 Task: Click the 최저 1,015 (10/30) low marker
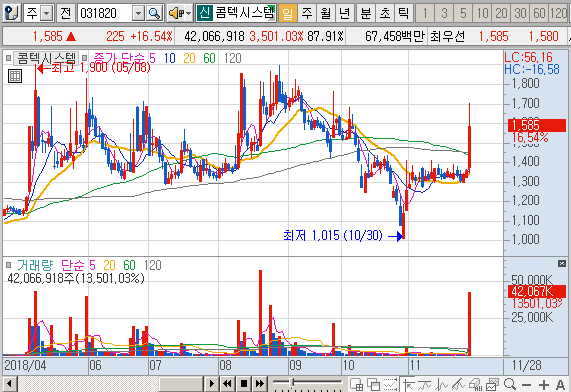pos(343,236)
